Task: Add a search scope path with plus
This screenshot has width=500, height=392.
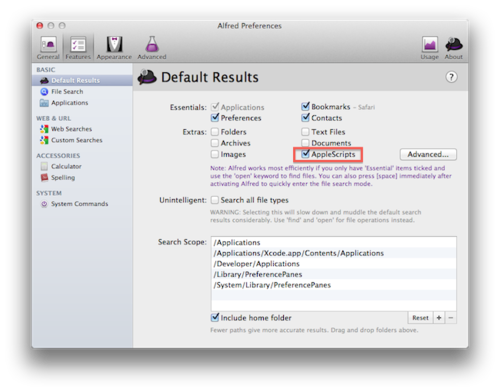Action: pyautogui.click(x=439, y=318)
